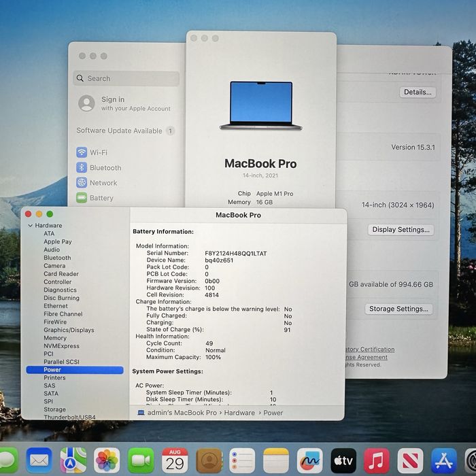Open Calendar showing Aug 29

175,460
